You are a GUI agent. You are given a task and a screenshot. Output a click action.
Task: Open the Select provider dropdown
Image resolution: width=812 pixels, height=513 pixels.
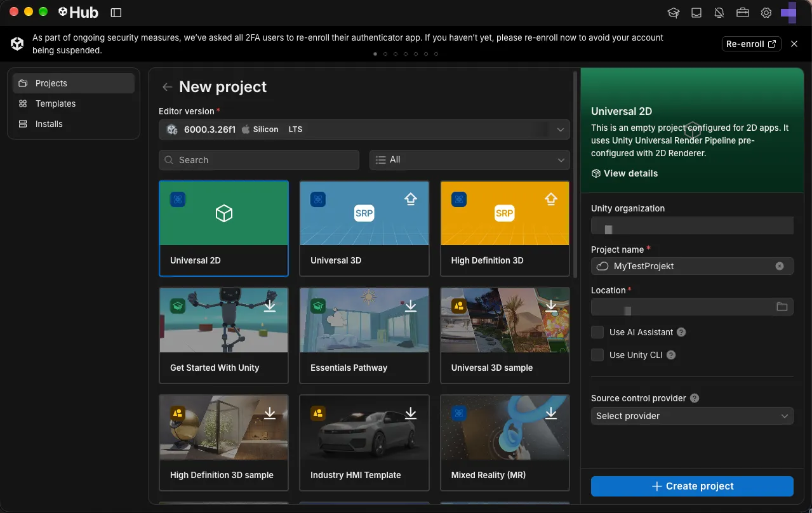click(692, 416)
